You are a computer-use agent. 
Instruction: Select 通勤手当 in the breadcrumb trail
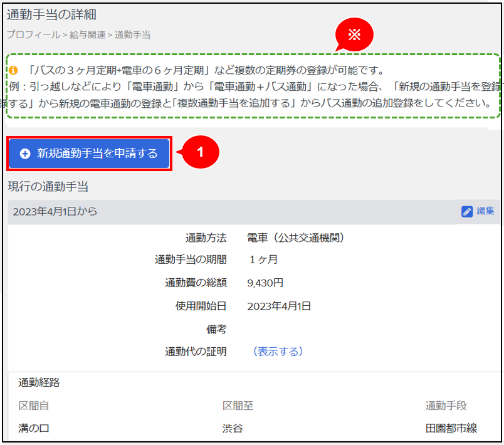(132, 34)
